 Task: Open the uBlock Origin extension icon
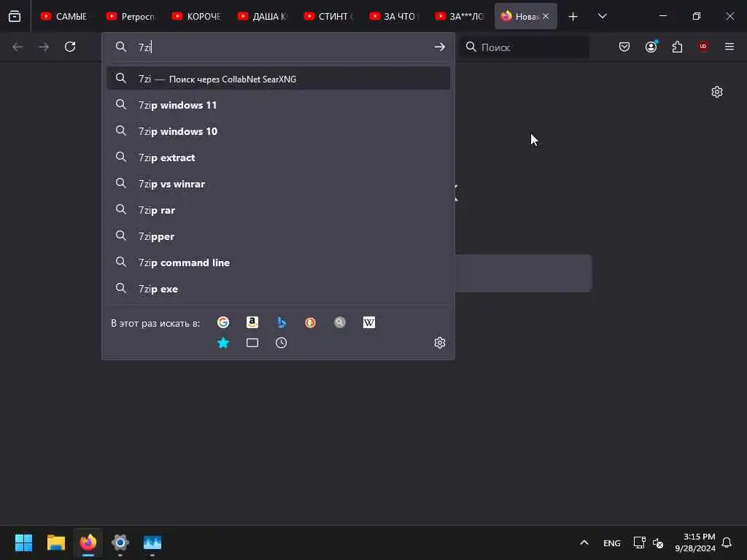pyautogui.click(x=703, y=47)
